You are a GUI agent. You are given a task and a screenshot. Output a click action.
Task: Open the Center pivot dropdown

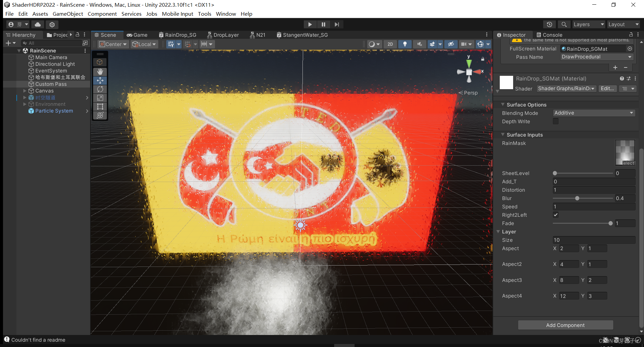click(x=113, y=44)
